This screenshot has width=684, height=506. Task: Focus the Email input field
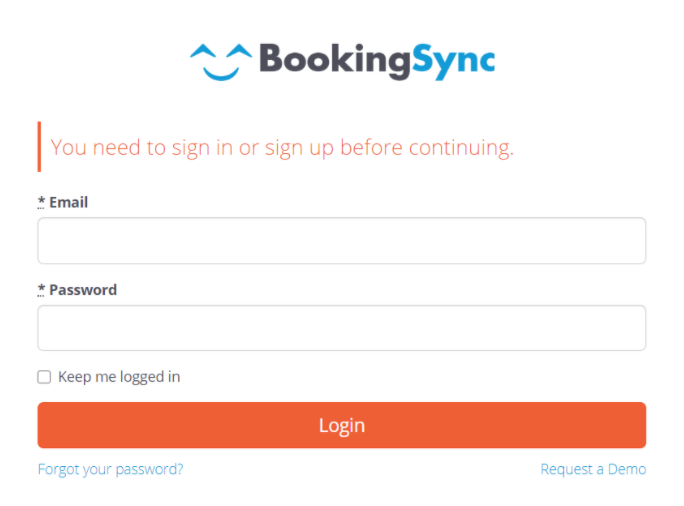click(341, 241)
